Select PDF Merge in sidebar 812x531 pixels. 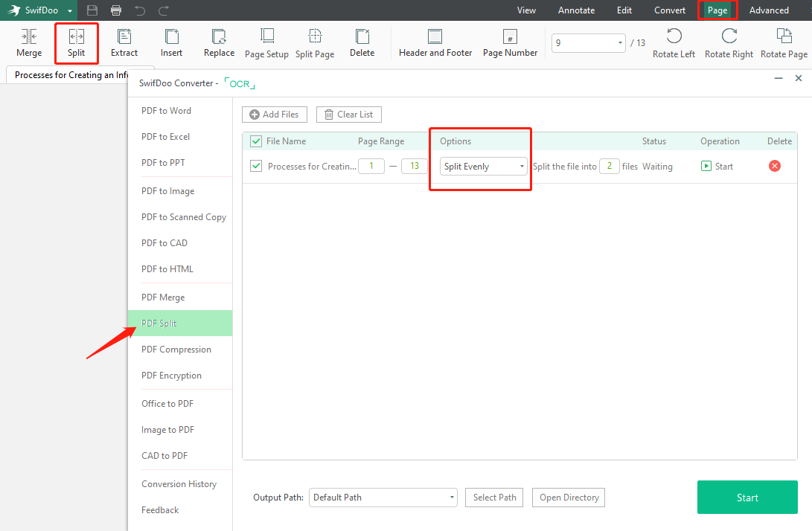pyautogui.click(x=163, y=297)
